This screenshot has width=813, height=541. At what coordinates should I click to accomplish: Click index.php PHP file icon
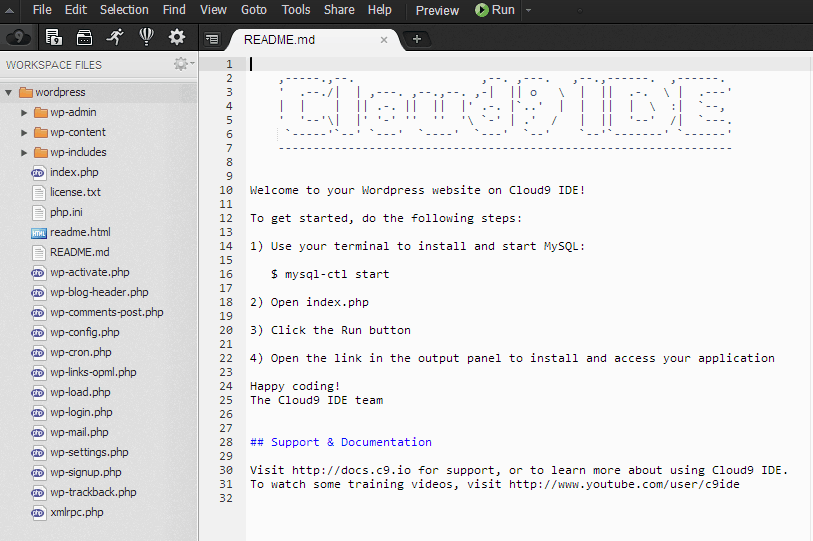click(x=38, y=173)
